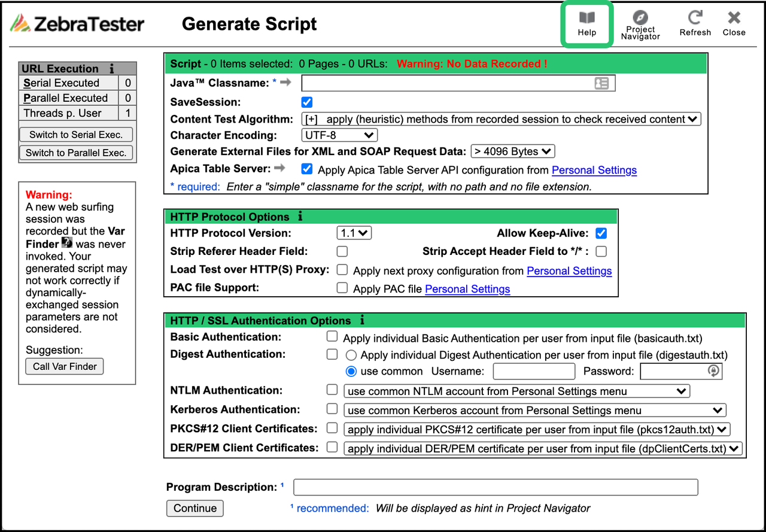Screen dimensions: 766x532
Task: Select the 'use common' Digest radio button
Action: coord(351,371)
